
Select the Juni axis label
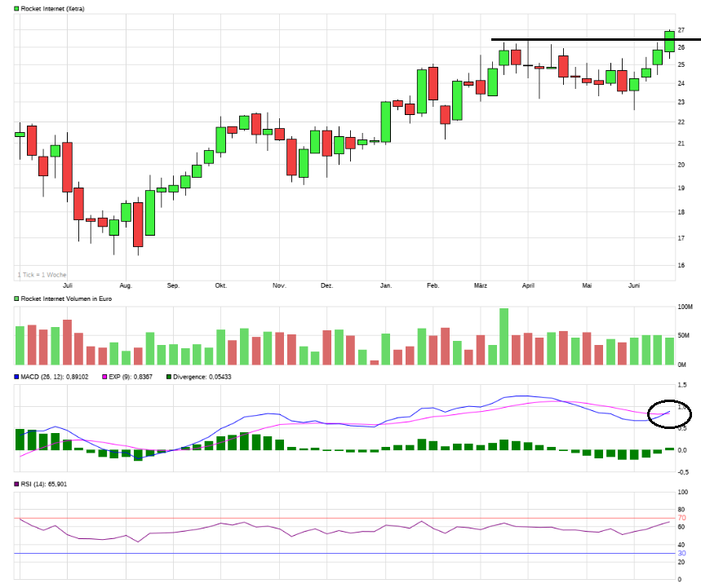click(636, 285)
